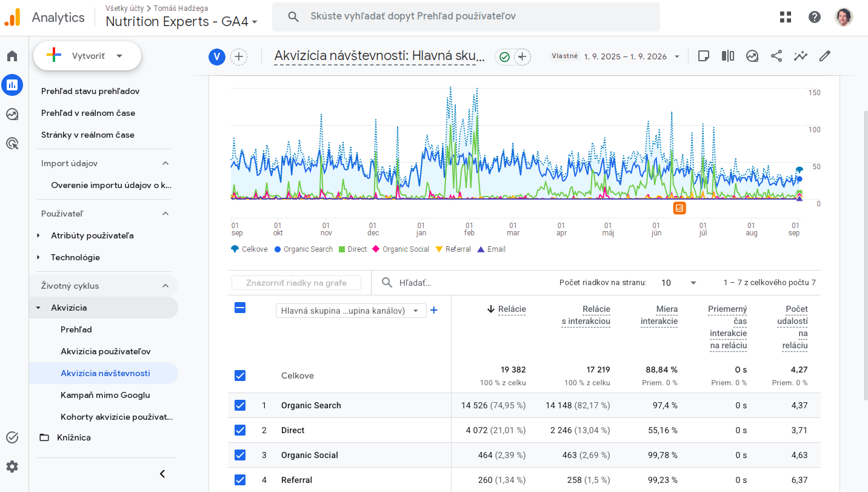Open the Google apps grid icon
This screenshot has width=868, height=492.
click(786, 17)
